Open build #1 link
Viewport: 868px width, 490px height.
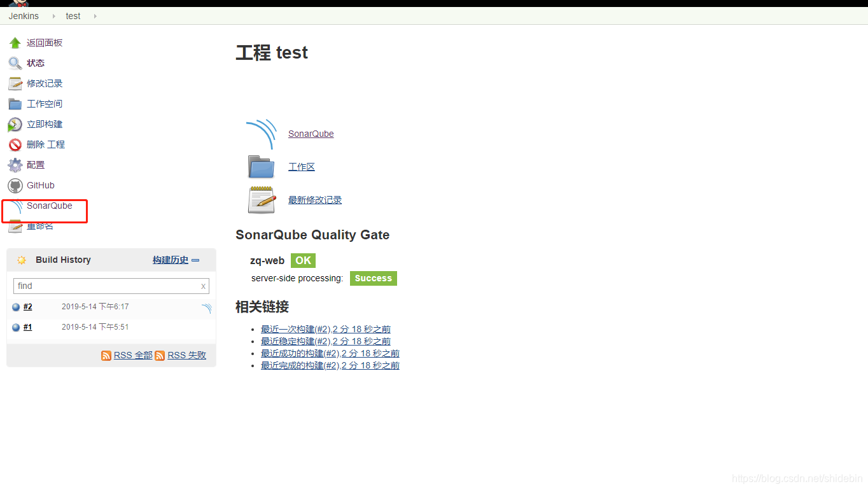[x=27, y=327]
